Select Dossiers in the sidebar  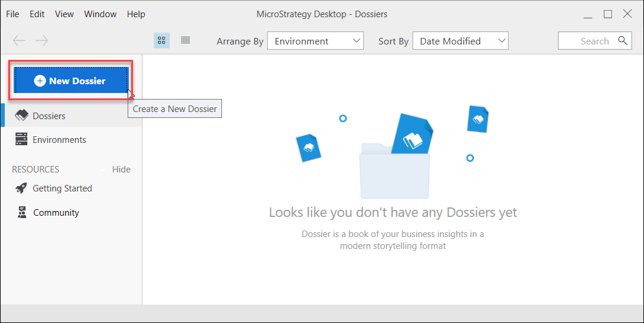tap(71, 116)
